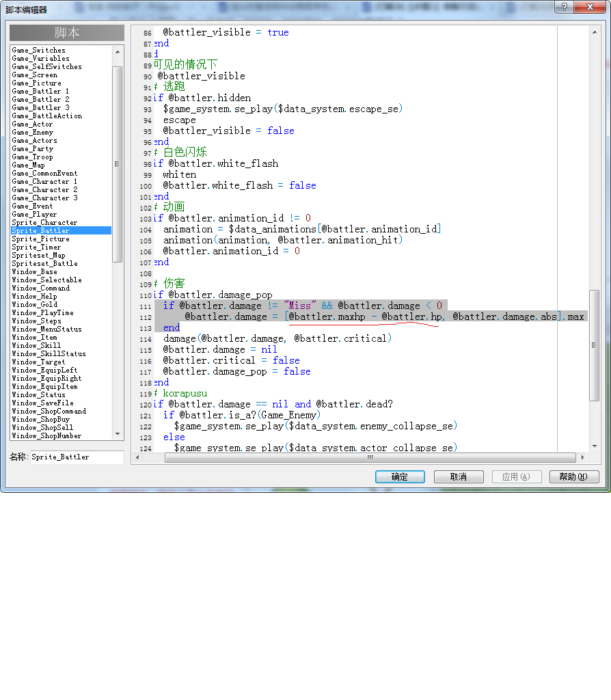Open the Game_Event script
Screen dimensions: 611x700
coord(33,206)
